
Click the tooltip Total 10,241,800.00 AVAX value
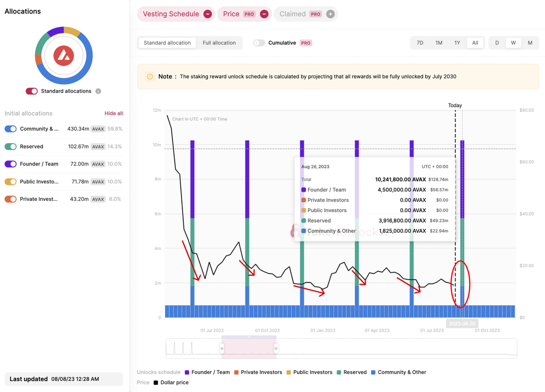tap(401, 179)
